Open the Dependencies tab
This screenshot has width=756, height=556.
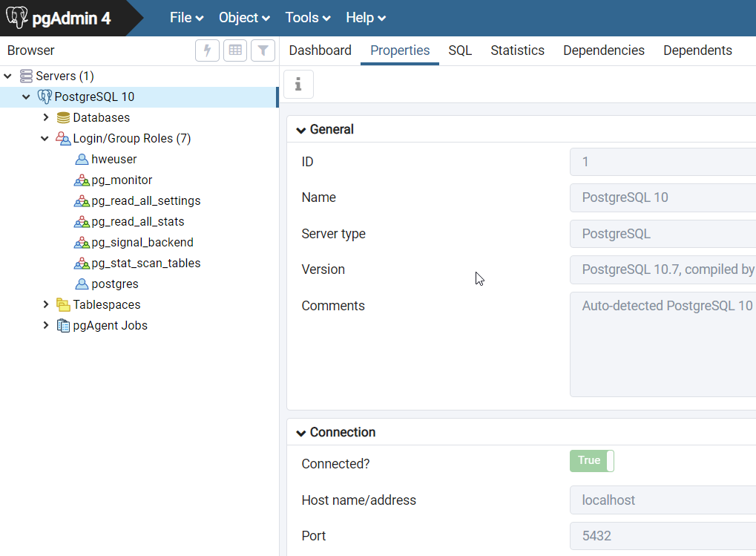[603, 50]
